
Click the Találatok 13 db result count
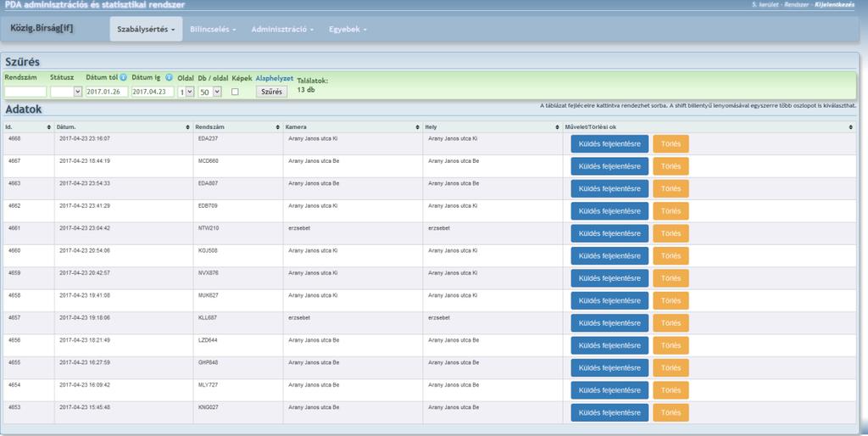tap(312, 86)
